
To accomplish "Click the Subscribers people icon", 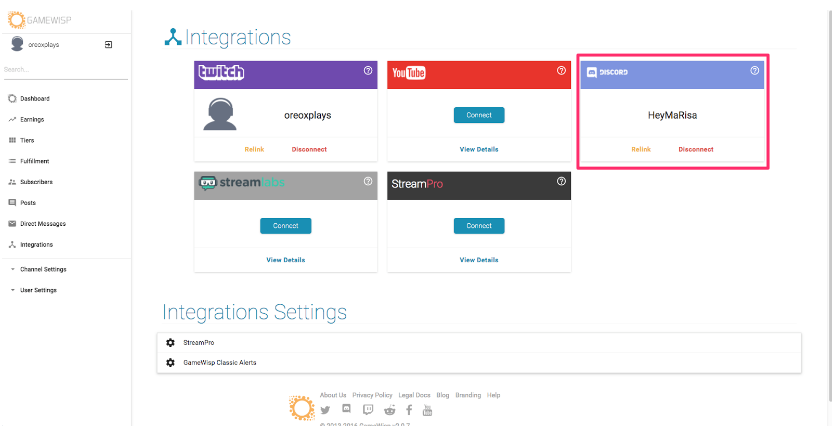I will click(x=12, y=182).
